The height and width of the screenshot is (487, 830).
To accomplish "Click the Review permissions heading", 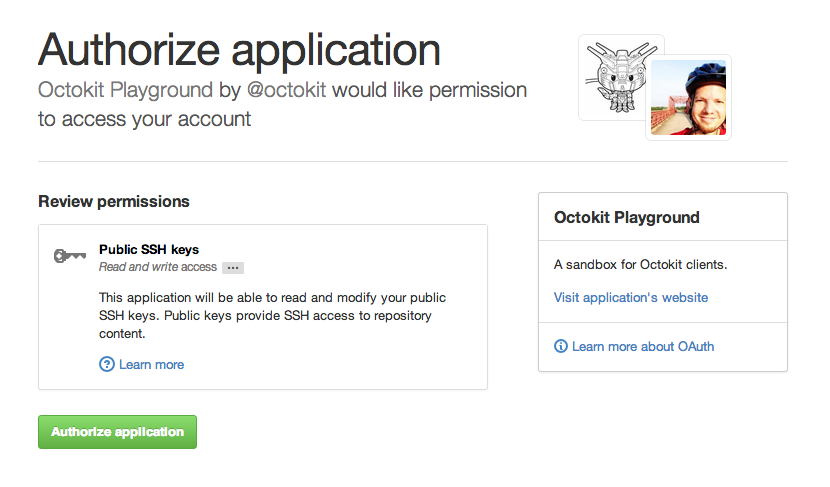I will [x=113, y=201].
